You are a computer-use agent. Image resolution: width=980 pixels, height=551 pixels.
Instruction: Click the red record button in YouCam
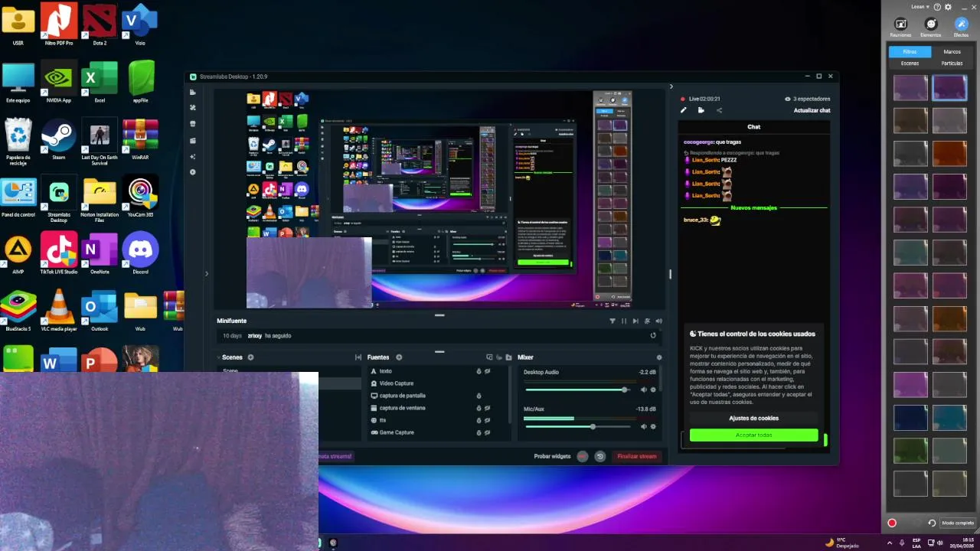(x=892, y=523)
